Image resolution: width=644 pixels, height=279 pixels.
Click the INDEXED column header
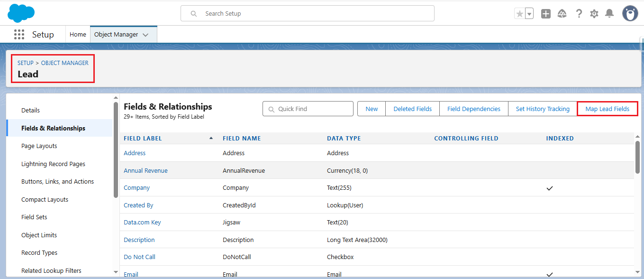click(560, 138)
